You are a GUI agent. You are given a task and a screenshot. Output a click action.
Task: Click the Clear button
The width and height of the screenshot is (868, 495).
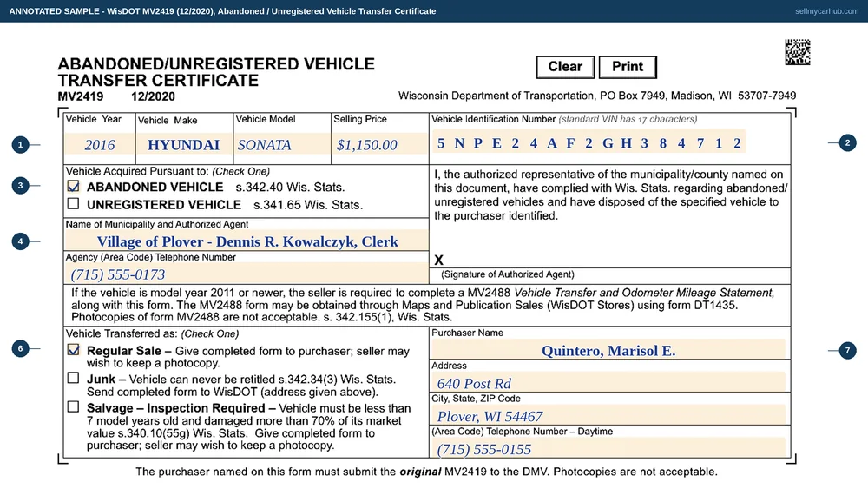(x=565, y=67)
